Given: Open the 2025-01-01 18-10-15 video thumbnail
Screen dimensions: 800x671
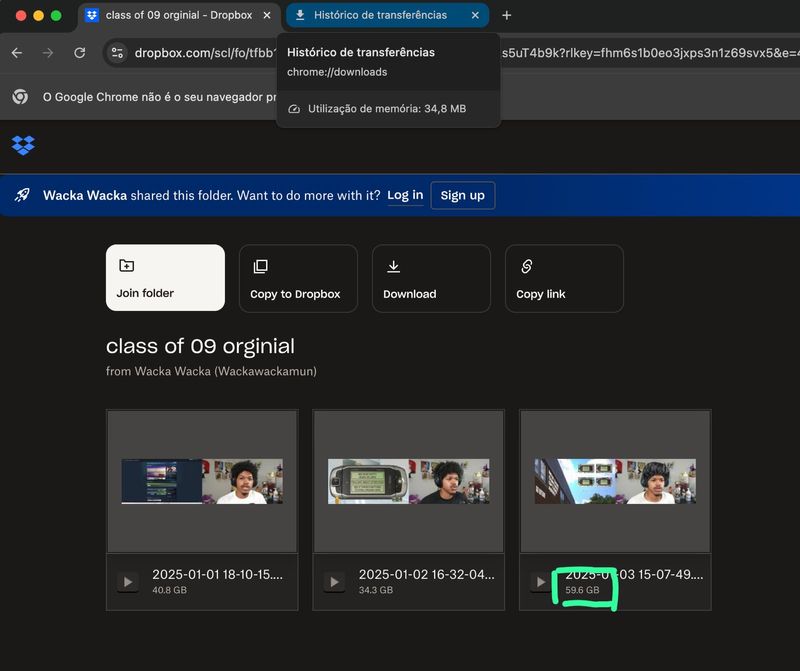Looking at the screenshot, I should point(202,481).
